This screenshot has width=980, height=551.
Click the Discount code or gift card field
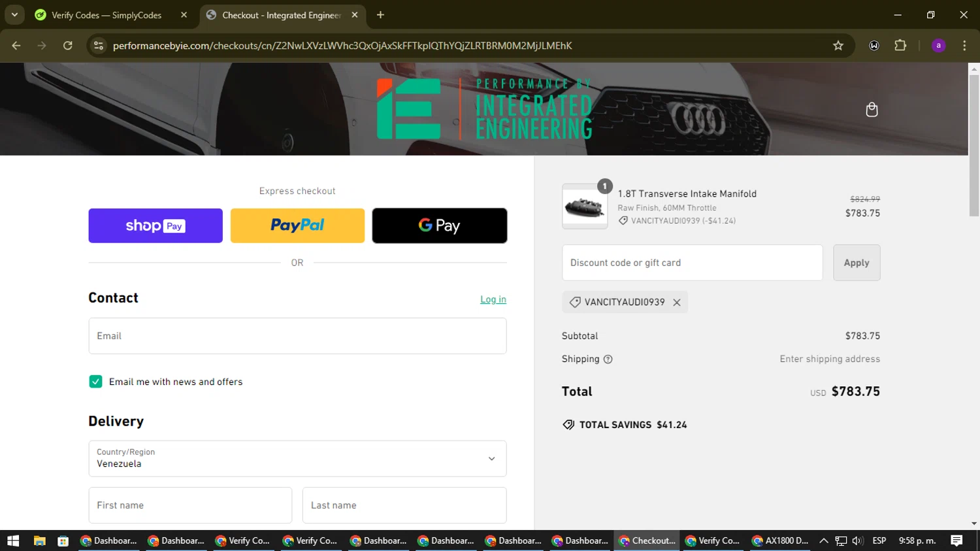693,263
